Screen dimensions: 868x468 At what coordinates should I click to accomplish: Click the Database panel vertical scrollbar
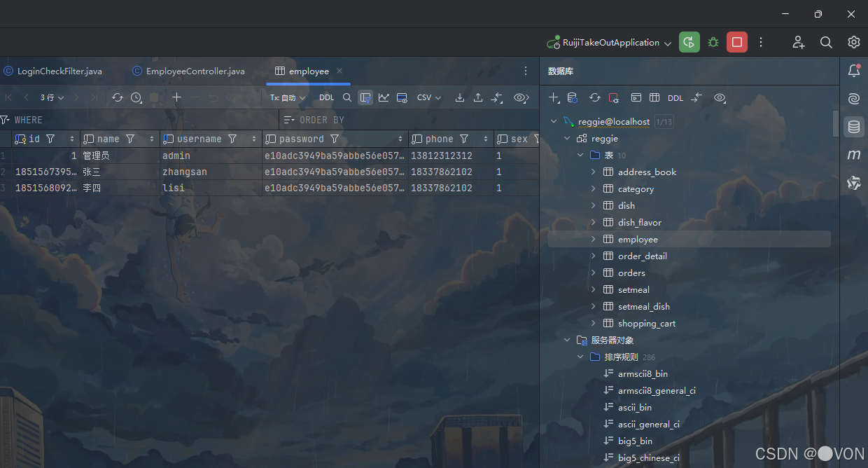pyautogui.click(x=835, y=124)
